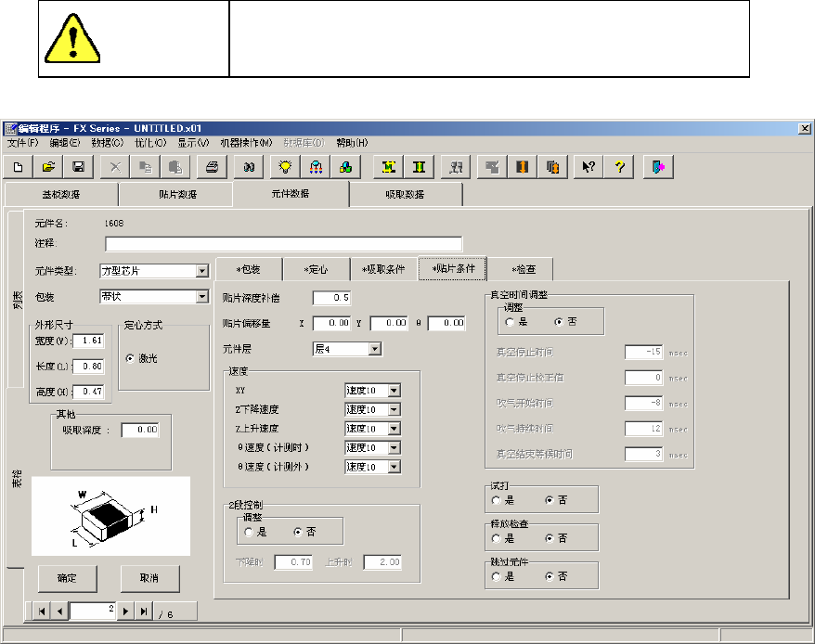Screen dimensions: 815x644
Task: Switch to the 吸取数据 tab
Action: [406, 194]
